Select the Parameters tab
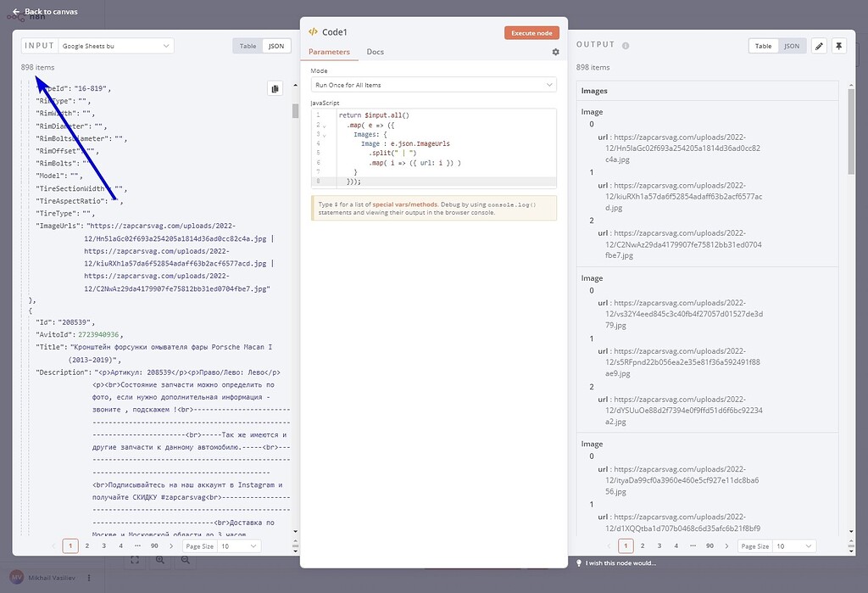This screenshot has height=593, width=868. [330, 51]
